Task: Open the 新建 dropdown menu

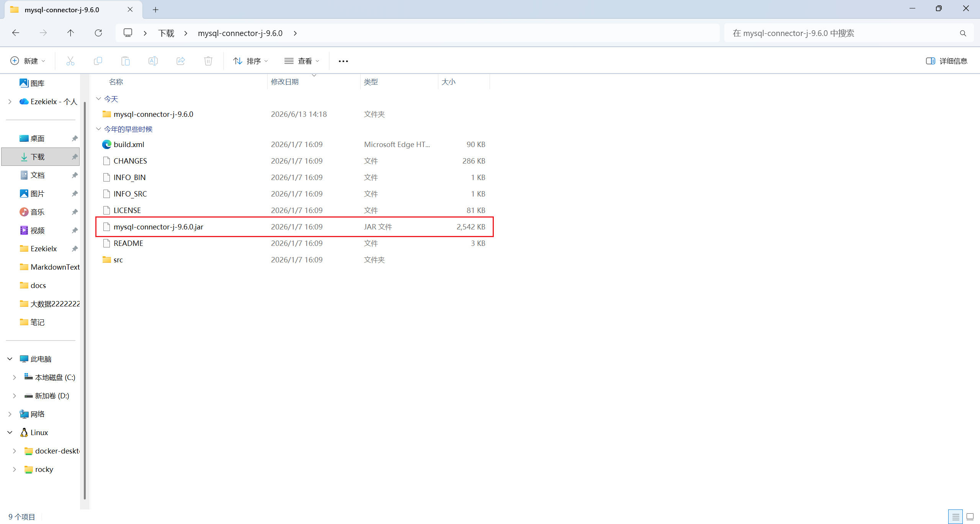Action: tap(28, 61)
